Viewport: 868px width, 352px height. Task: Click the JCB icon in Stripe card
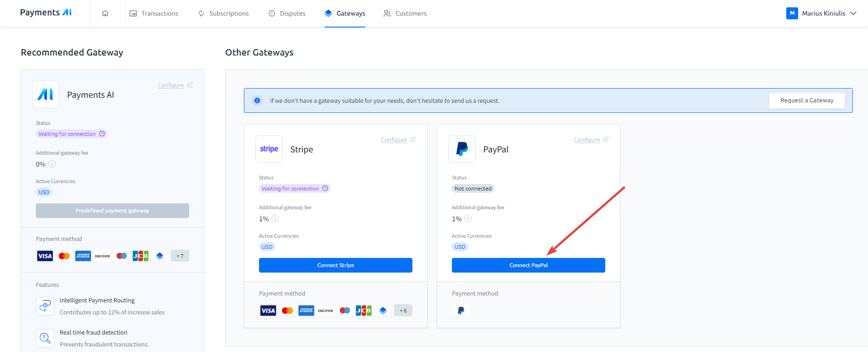coord(364,311)
